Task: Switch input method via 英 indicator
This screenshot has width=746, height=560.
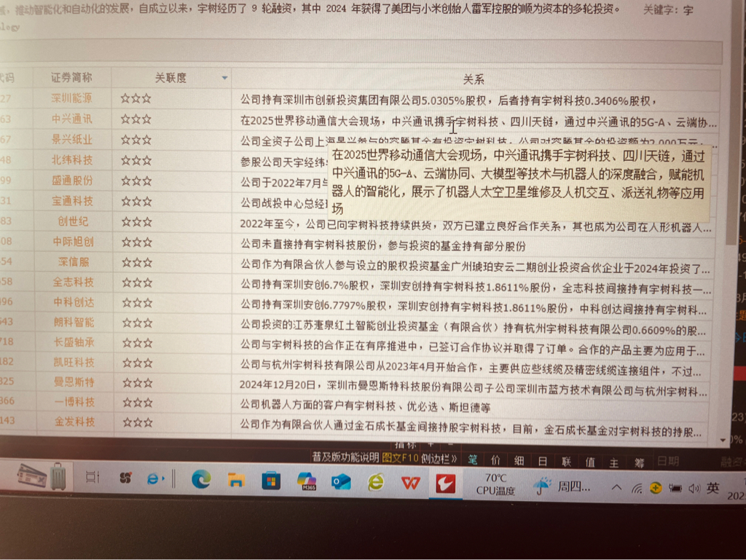Action: 712,488
